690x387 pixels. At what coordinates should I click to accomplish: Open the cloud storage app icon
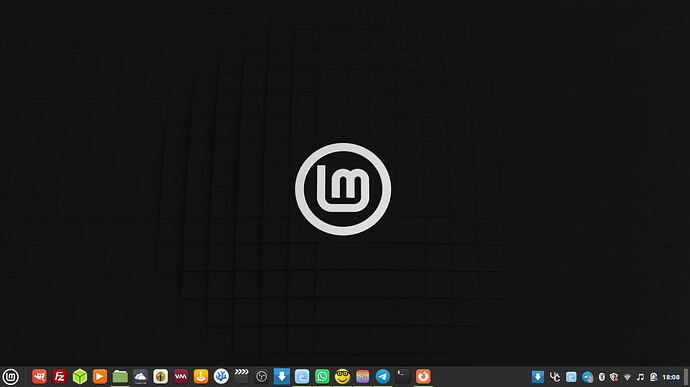click(140, 376)
